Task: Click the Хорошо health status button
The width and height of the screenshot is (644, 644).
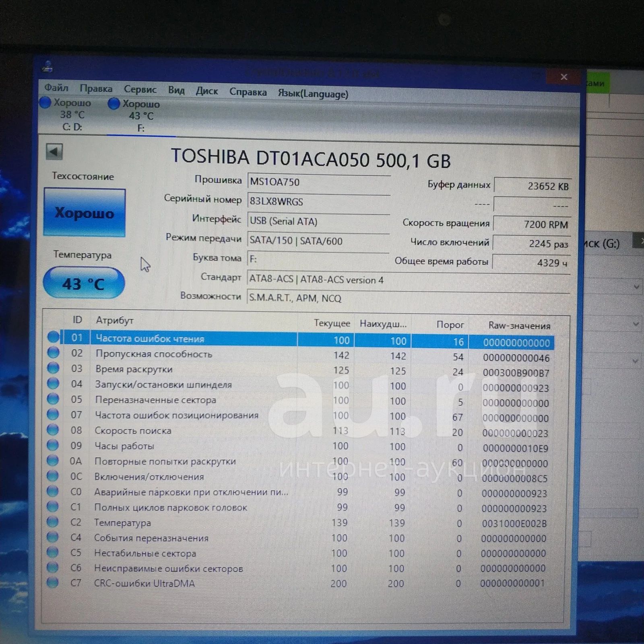Action: pos(85,213)
